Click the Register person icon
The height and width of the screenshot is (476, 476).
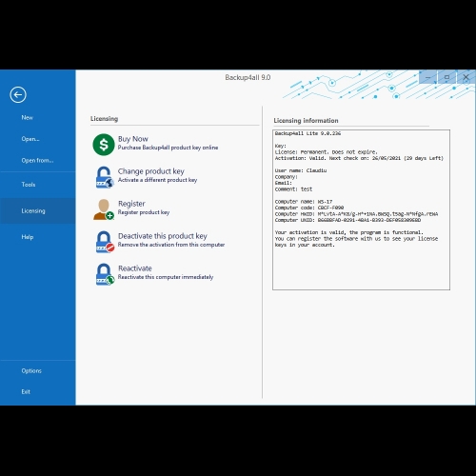[x=104, y=209]
